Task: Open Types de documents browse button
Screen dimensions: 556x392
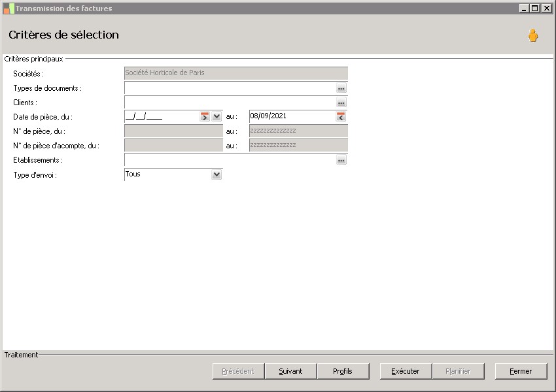Action: [341, 88]
